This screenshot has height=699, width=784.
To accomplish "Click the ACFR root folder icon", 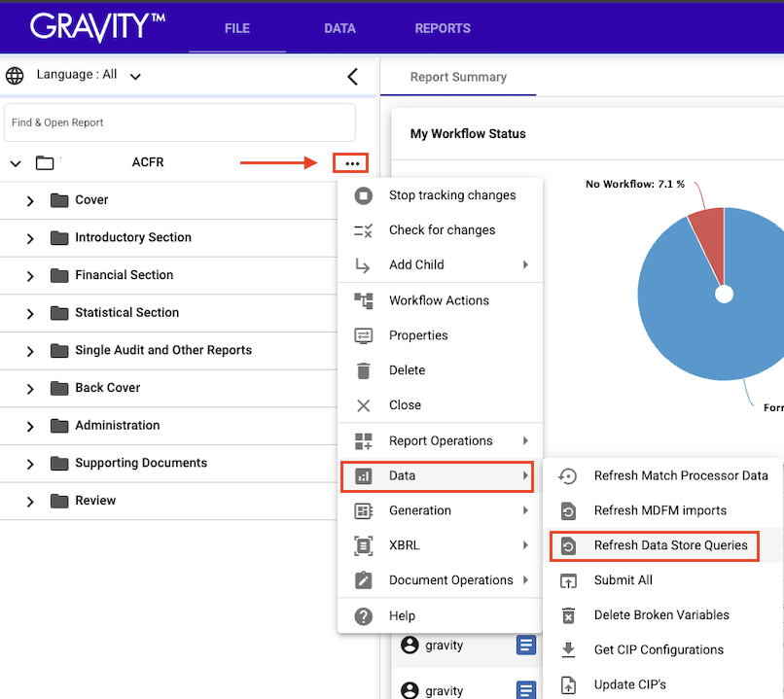I will pyautogui.click(x=45, y=163).
